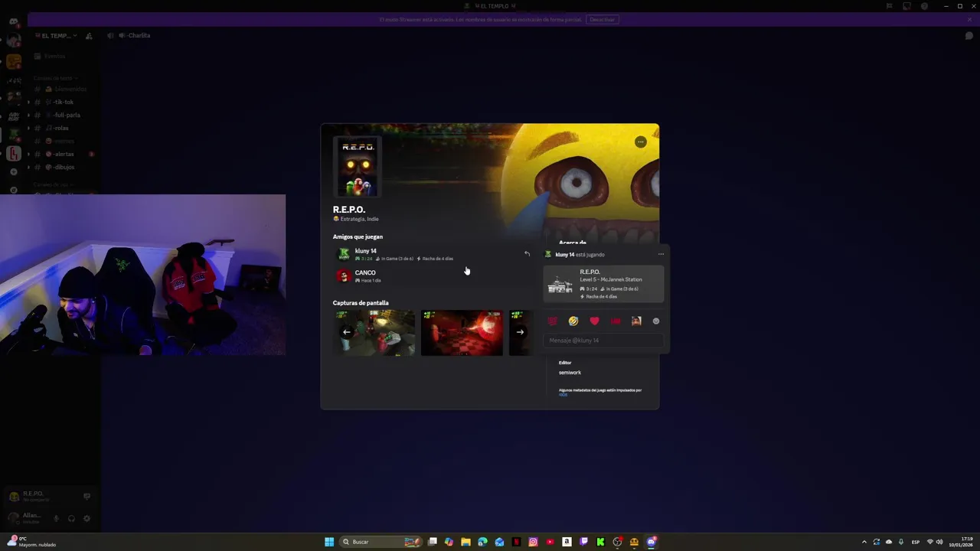
Task: Open Kick app from the taskbar
Action: [x=600, y=542]
